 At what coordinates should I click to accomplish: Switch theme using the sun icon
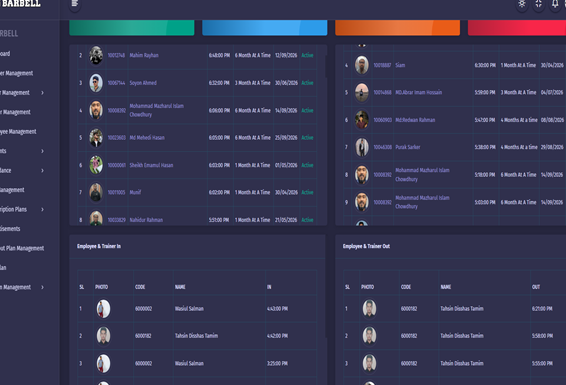522,4
